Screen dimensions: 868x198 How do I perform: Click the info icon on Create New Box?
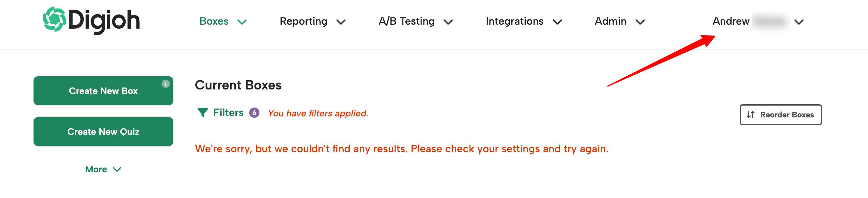pyautogui.click(x=165, y=84)
